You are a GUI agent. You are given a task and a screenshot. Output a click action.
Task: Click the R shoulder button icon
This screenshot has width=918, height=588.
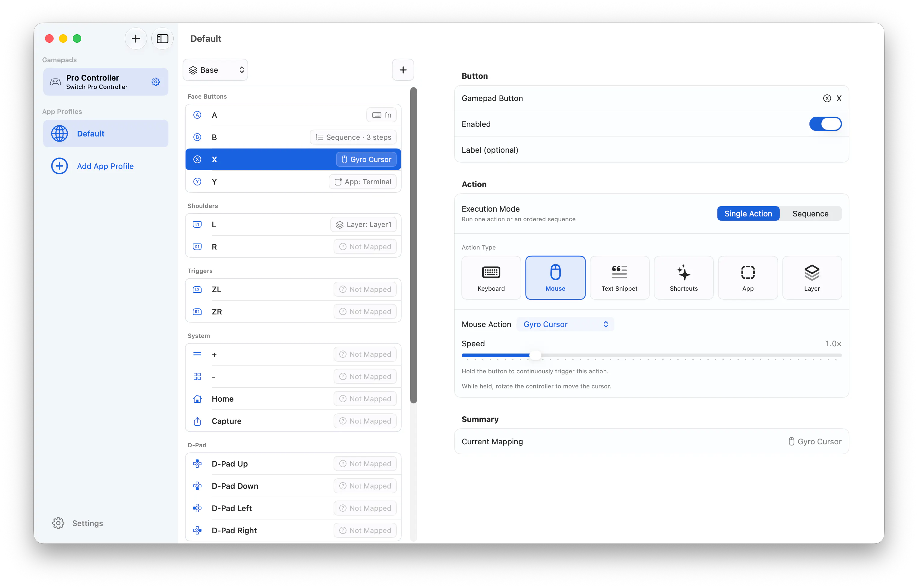(x=197, y=247)
